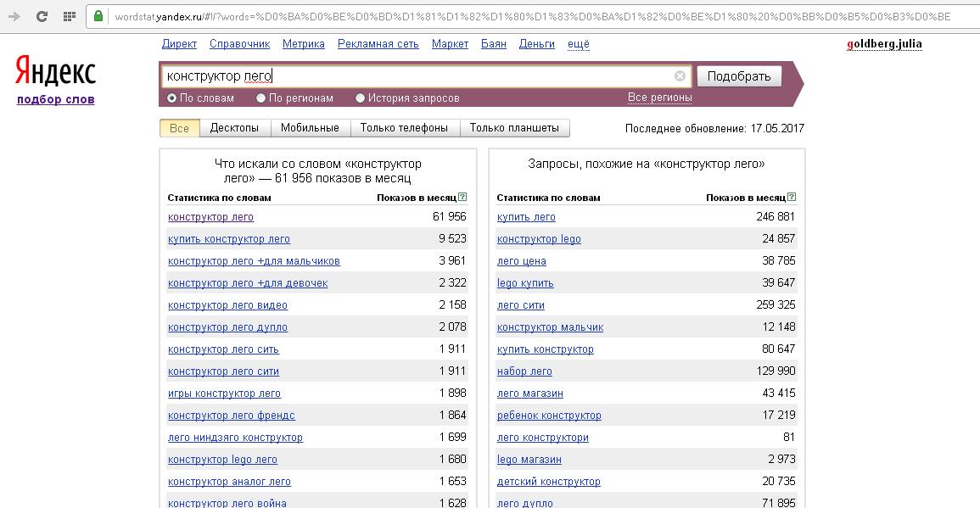Screen dimensions: 980x508
Task: Open 'lego магазин' similar query link
Action: coord(529,460)
